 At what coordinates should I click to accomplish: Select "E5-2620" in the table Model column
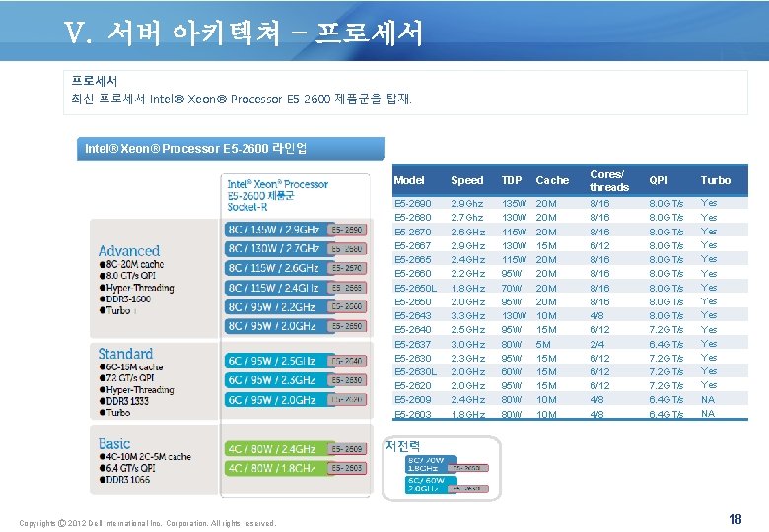pyautogui.click(x=413, y=385)
